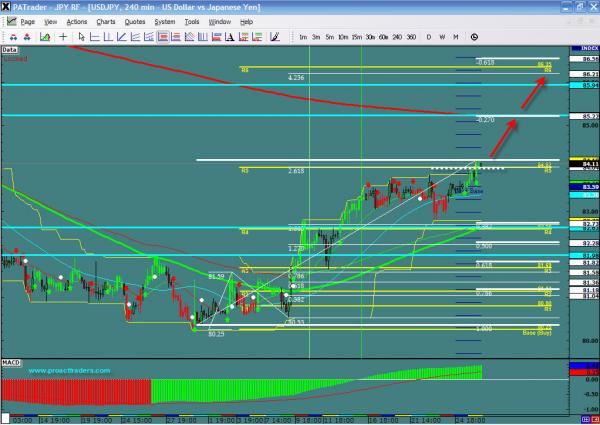
Task: Open the Quotes menu
Action: click(135, 20)
